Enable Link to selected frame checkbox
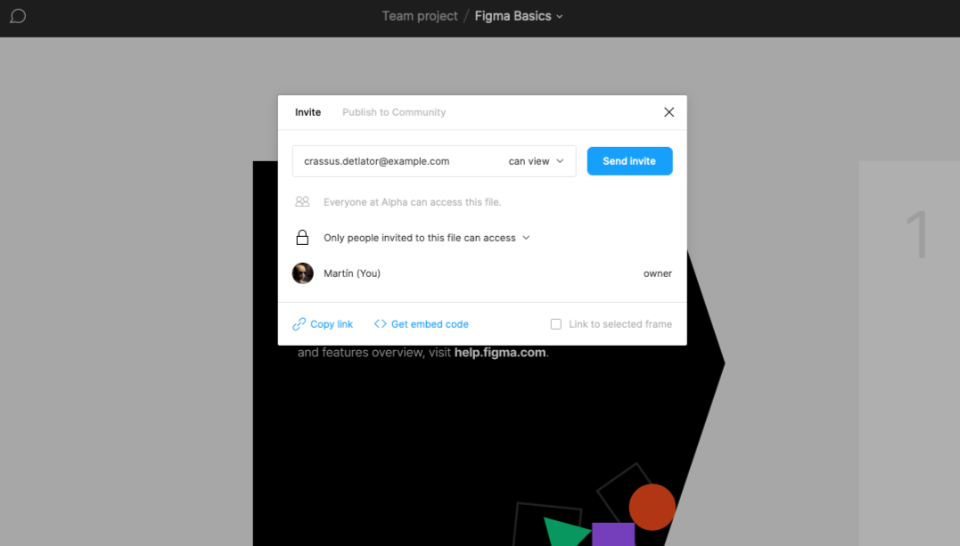The height and width of the screenshot is (546, 960). click(556, 324)
